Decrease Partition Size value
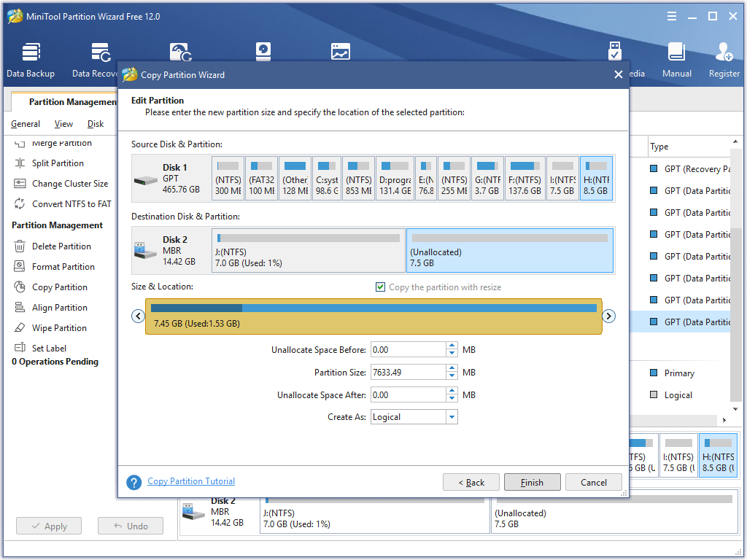This screenshot has width=747, height=560. tap(452, 376)
